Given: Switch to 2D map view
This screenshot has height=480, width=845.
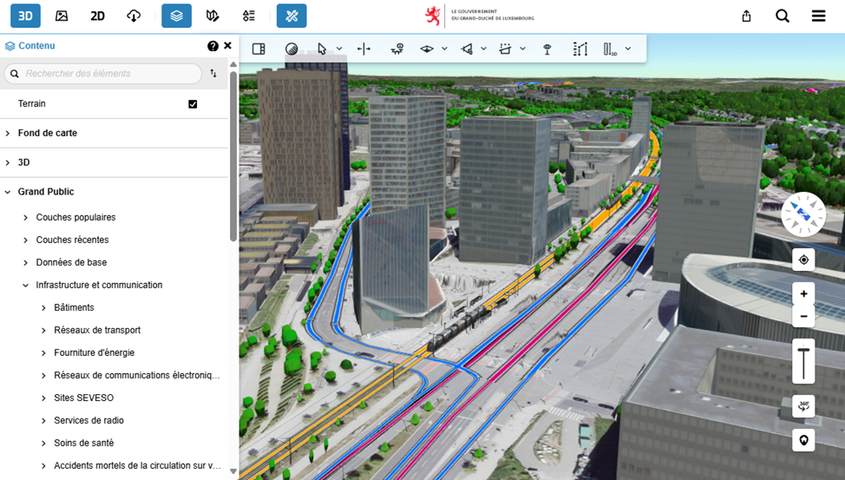Looking at the screenshot, I should tap(97, 16).
